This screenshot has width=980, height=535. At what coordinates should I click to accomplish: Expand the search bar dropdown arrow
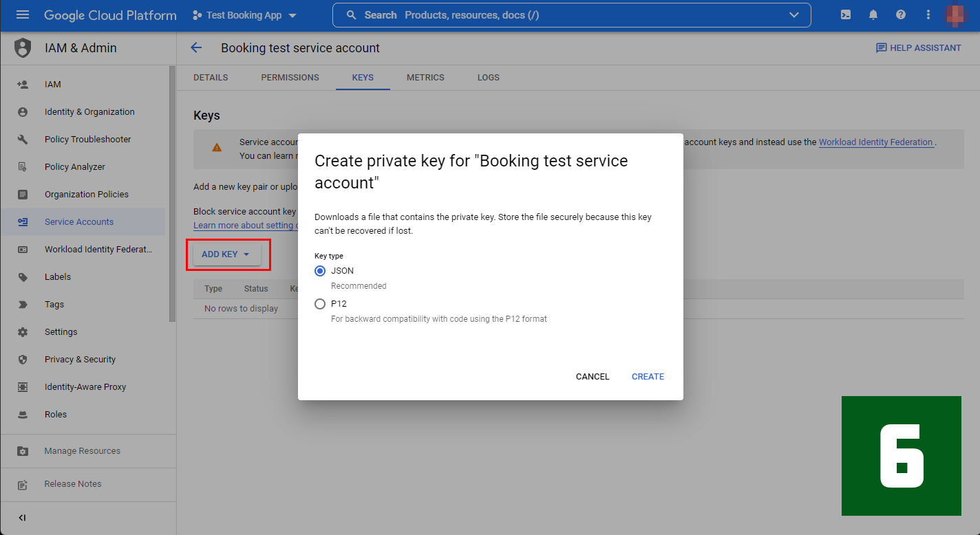794,15
